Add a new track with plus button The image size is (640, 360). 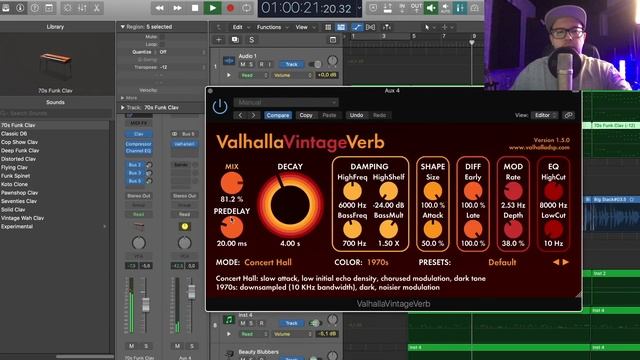pos(218,40)
